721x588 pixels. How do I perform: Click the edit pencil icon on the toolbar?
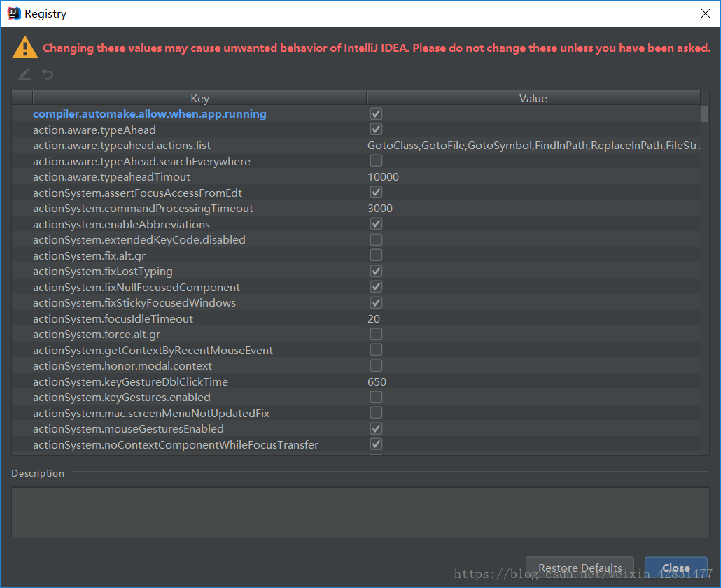24,74
